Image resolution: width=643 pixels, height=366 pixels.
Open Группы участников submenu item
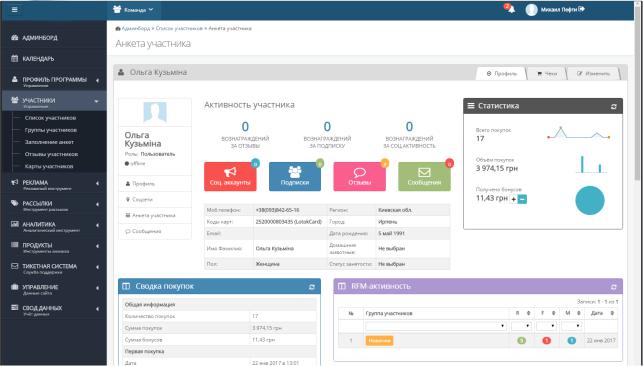[x=50, y=130]
